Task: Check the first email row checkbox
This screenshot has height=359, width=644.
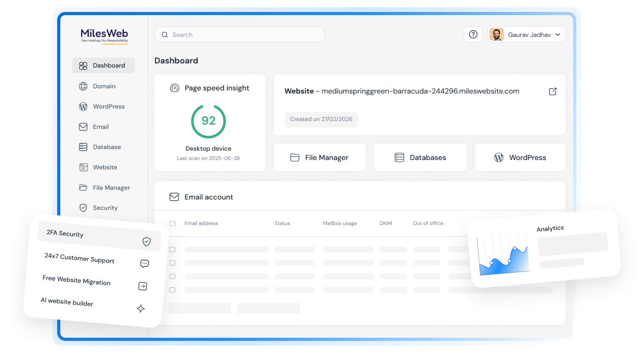Action: [172, 249]
